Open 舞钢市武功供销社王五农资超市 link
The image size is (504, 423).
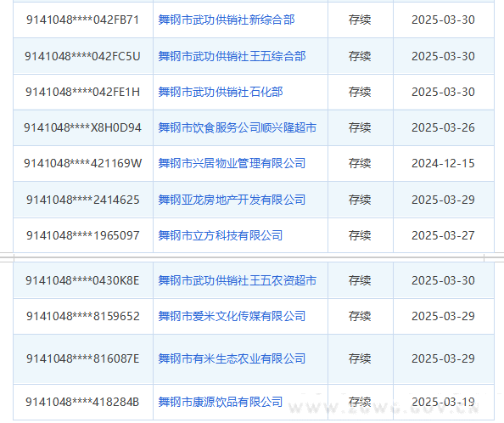click(x=238, y=280)
